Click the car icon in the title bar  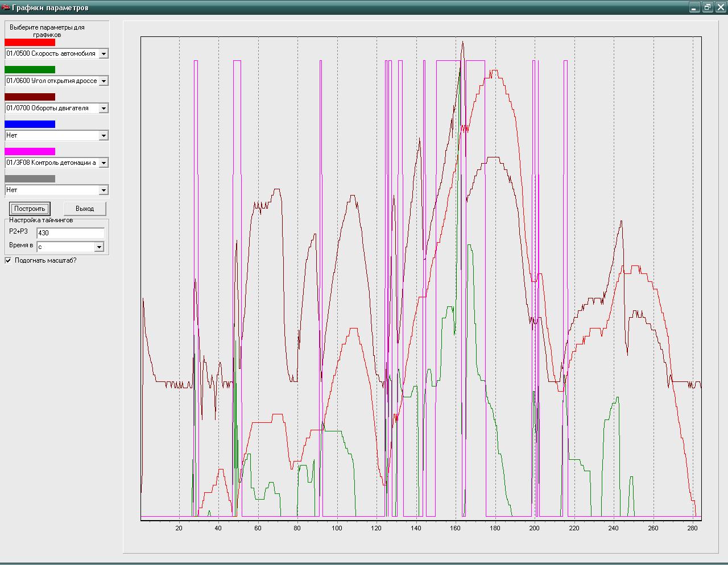[6, 7]
